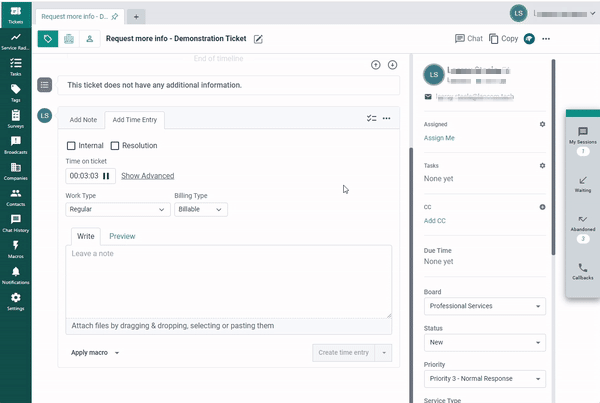Open Surveys in the sidebar
This screenshot has height=403, width=600.
[16, 119]
